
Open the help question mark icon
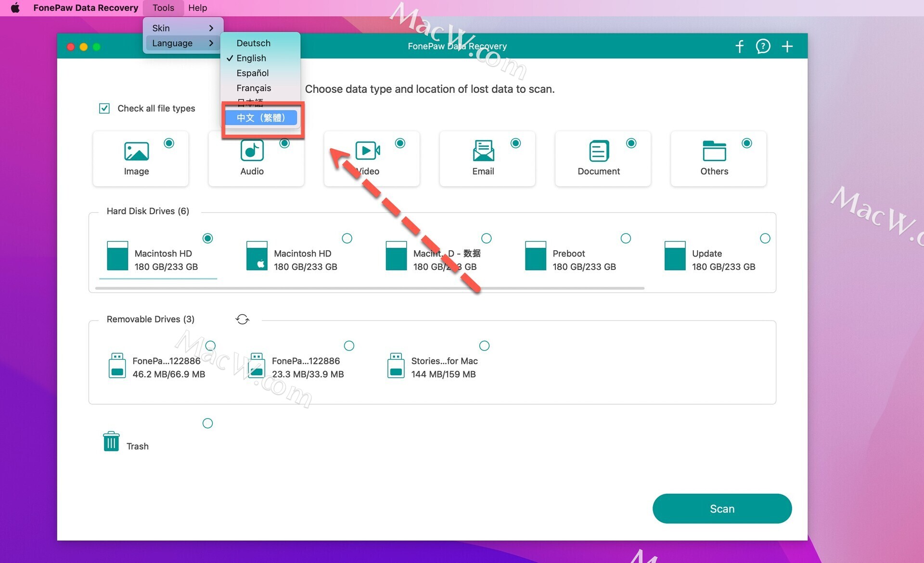pyautogui.click(x=763, y=46)
